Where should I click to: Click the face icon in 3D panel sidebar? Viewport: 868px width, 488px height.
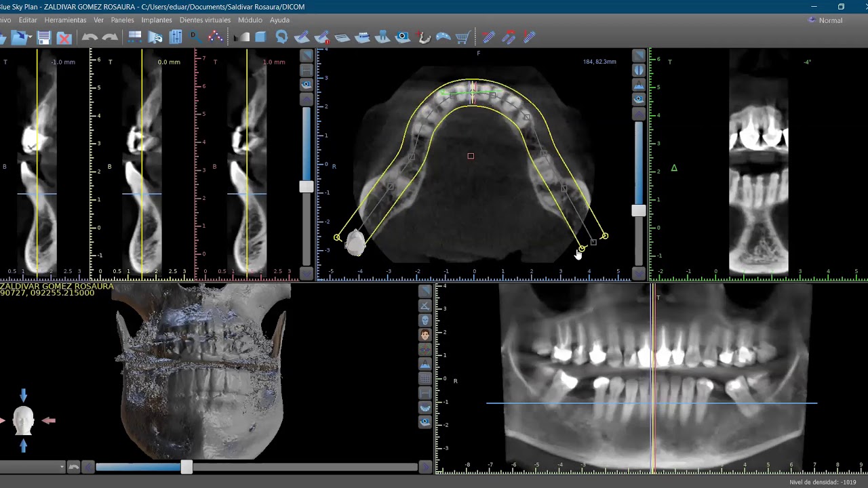(425, 335)
